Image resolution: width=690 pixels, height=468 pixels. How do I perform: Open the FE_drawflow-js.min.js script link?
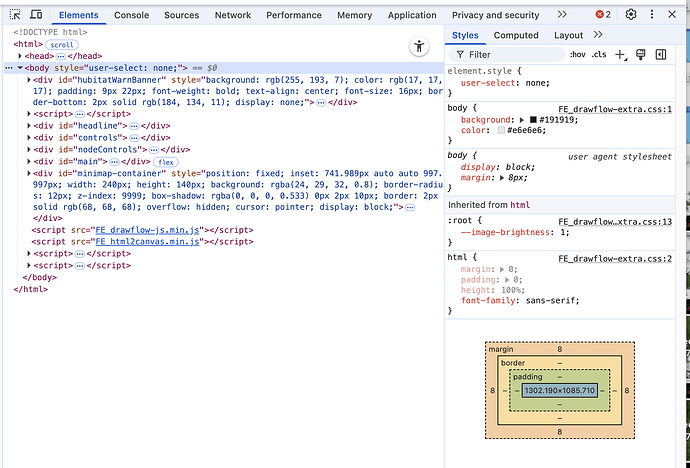tap(147, 230)
